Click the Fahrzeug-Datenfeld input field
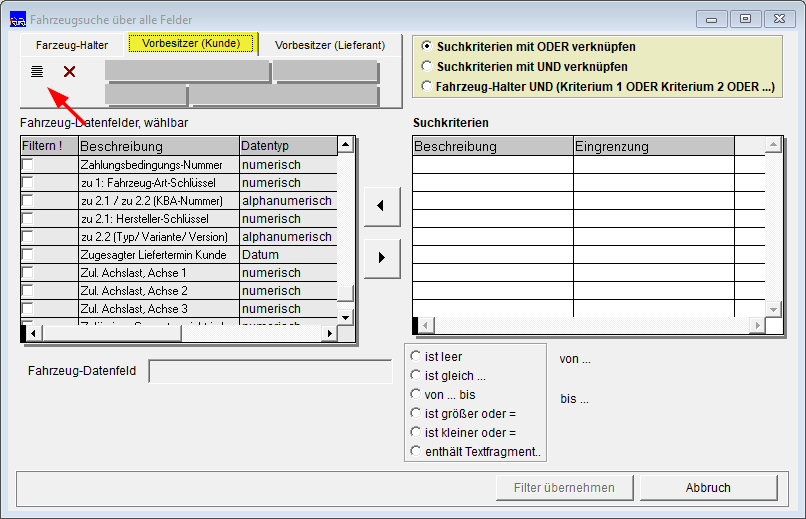The height and width of the screenshot is (519, 806). click(x=270, y=371)
